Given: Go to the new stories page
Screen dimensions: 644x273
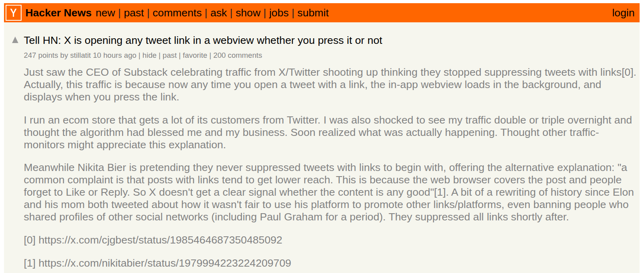Looking at the screenshot, I should click(105, 13).
